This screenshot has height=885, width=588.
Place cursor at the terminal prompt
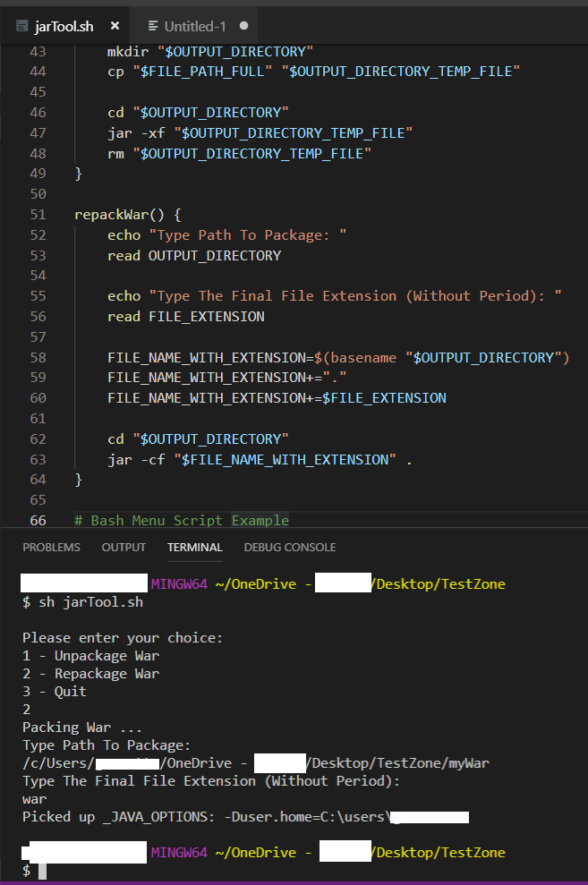[42, 871]
